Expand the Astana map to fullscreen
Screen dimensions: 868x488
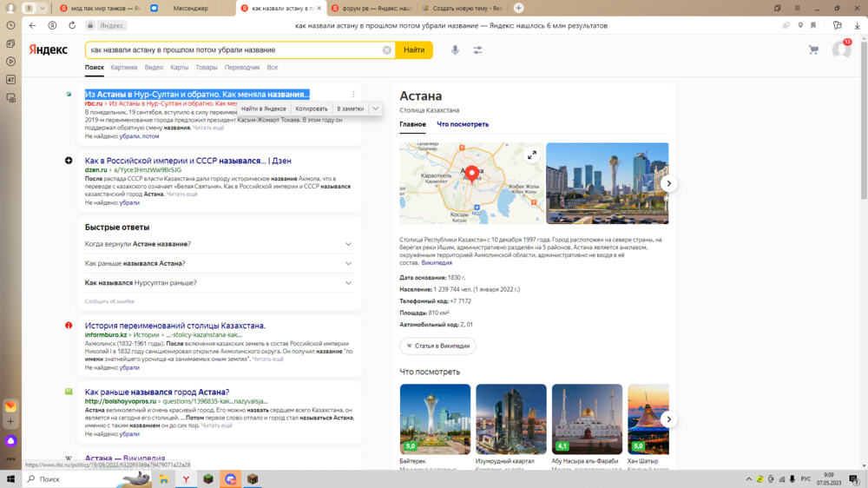tap(532, 155)
